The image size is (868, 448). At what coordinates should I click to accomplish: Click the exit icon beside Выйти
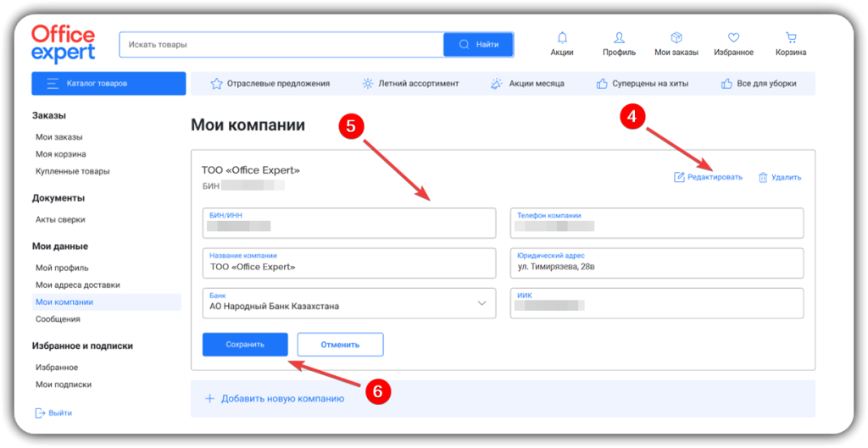[39, 413]
